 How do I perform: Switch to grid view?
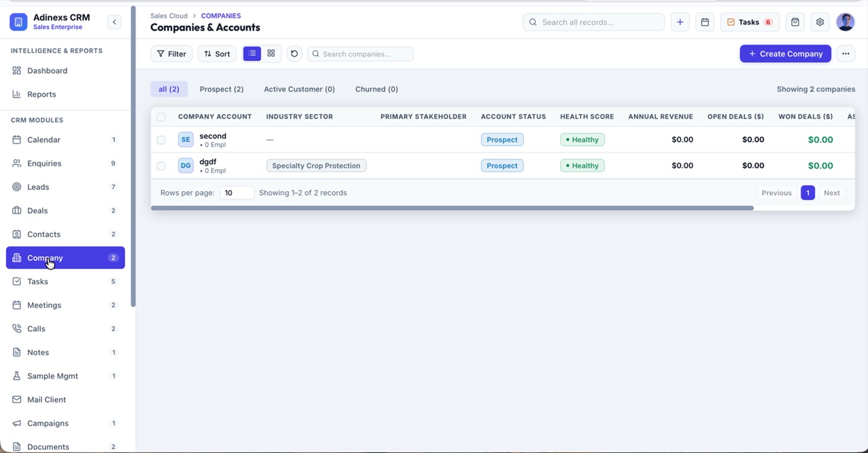pyautogui.click(x=271, y=54)
